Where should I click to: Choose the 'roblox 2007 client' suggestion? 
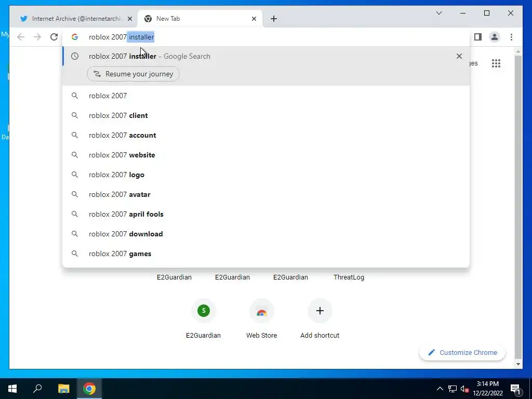[x=266, y=115]
